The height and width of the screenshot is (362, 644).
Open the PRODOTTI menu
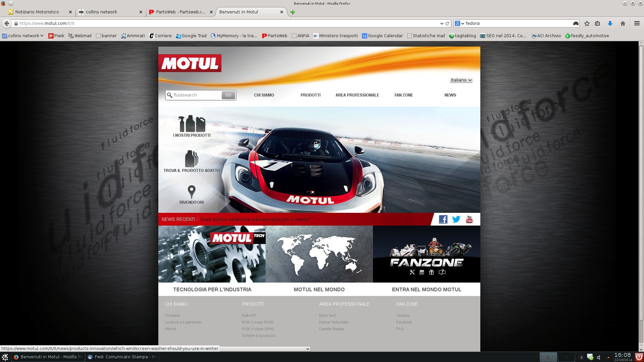311,95
